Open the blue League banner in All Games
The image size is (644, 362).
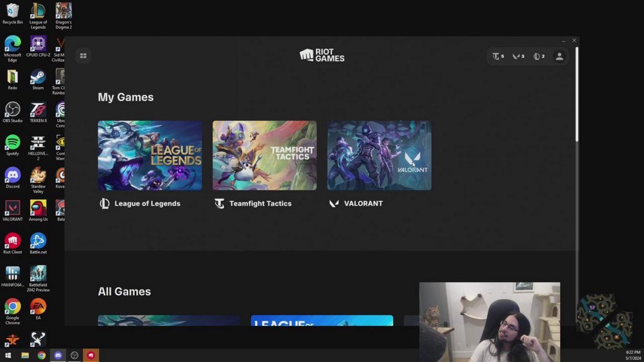(x=322, y=320)
